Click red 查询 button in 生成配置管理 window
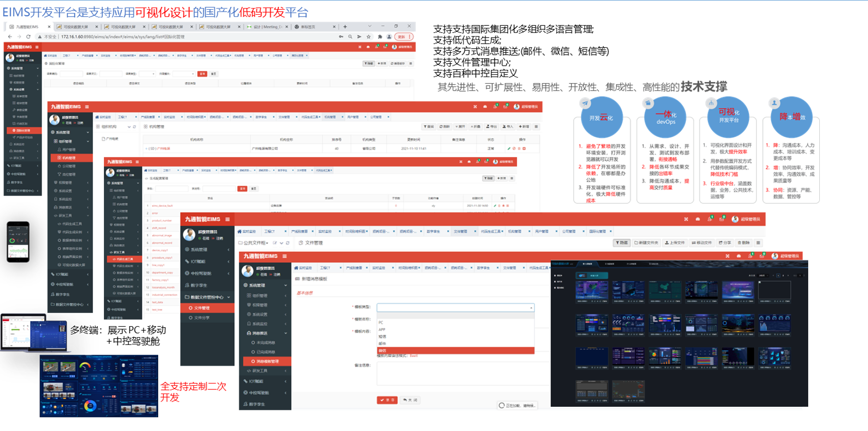 tap(243, 188)
